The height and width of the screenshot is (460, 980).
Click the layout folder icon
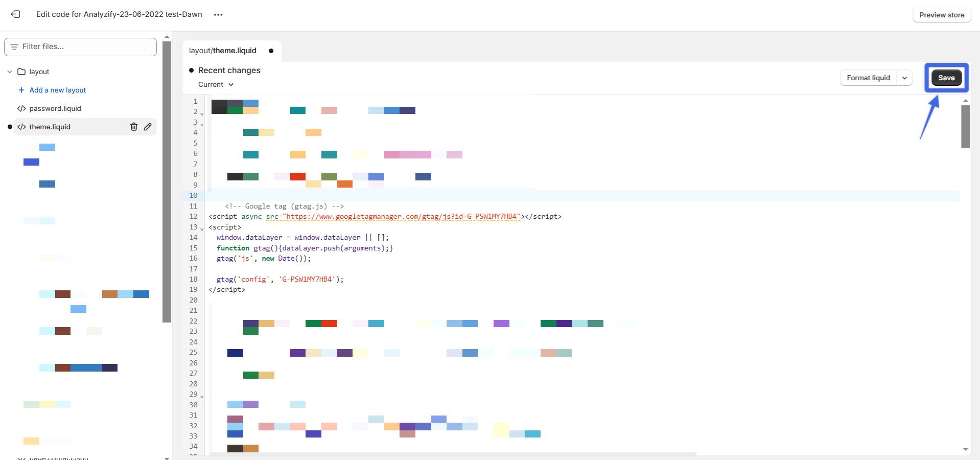coord(21,72)
